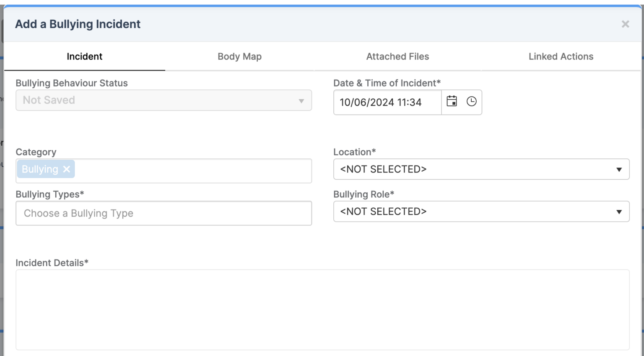
Task: Click inside the Incident Details text area
Action: coord(322,309)
